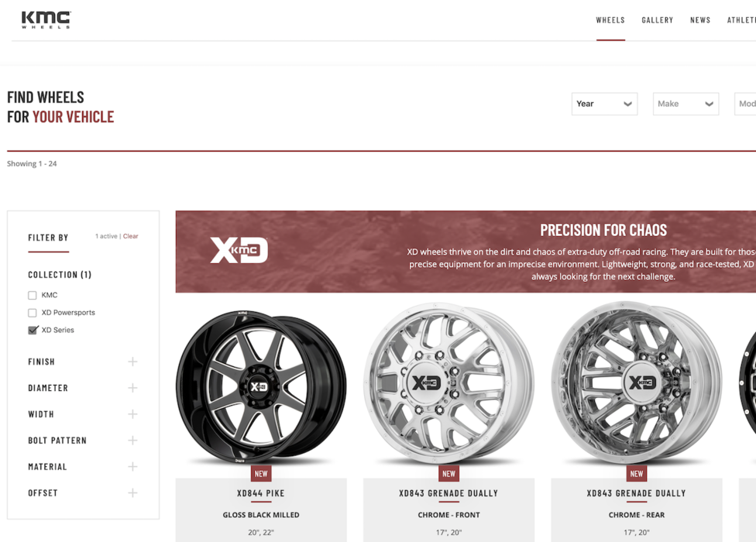Viewport: 756px width, 542px height.
Task: Open the Make dropdown
Action: tap(686, 104)
